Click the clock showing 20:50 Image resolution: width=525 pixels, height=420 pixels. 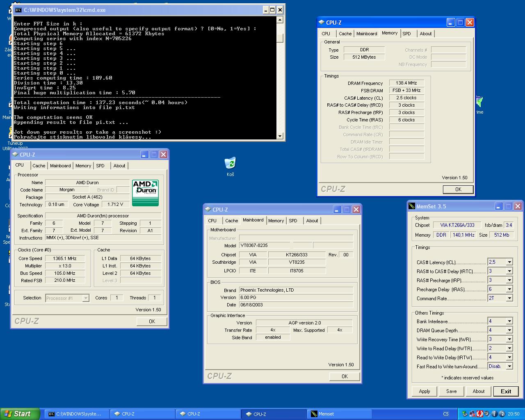tap(514, 414)
